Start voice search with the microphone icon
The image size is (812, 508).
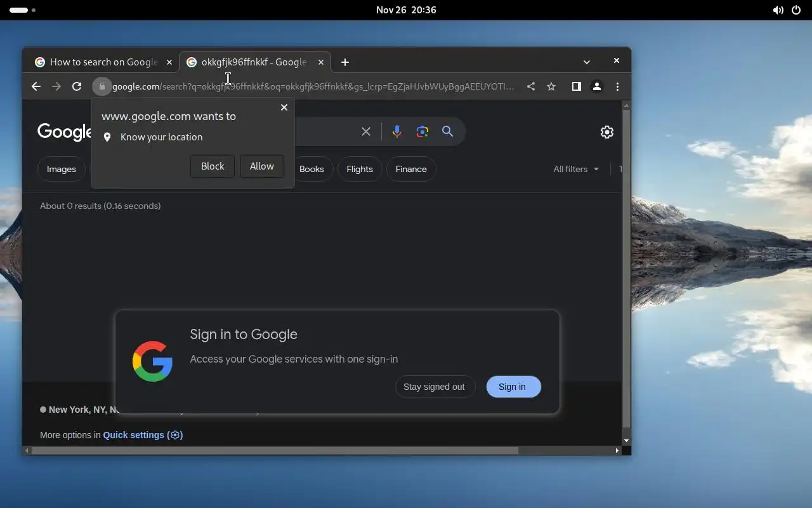397,131
